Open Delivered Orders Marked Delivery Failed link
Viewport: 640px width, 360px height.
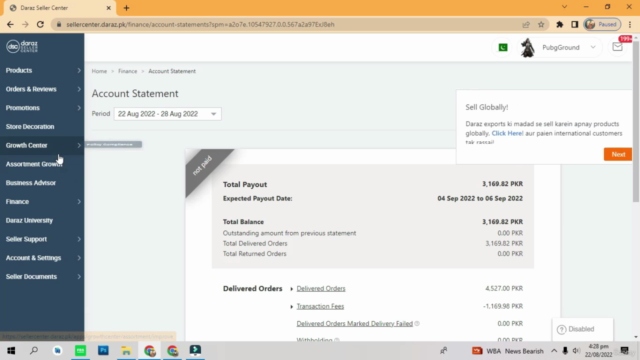click(x=354, y=324)
